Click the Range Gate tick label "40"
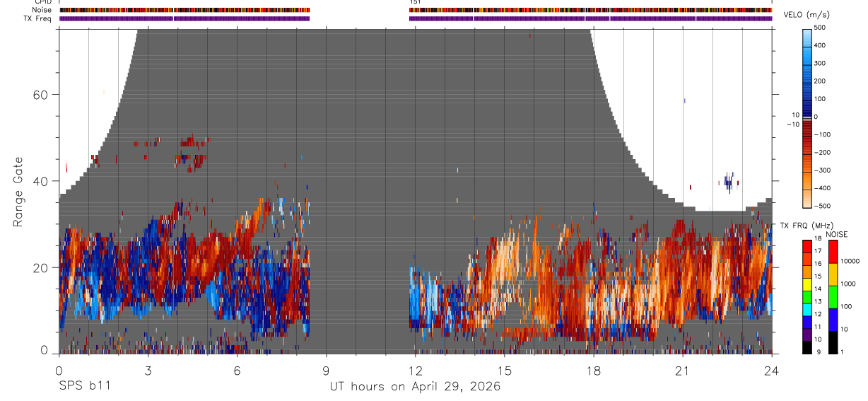868x401 pixels. (42, 181)
